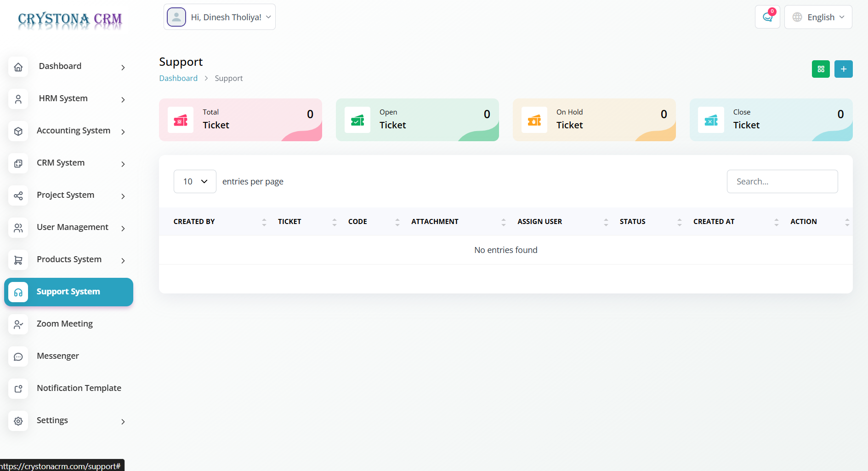Click the Settings gear icon in sidebar

[x=18, y=421]
